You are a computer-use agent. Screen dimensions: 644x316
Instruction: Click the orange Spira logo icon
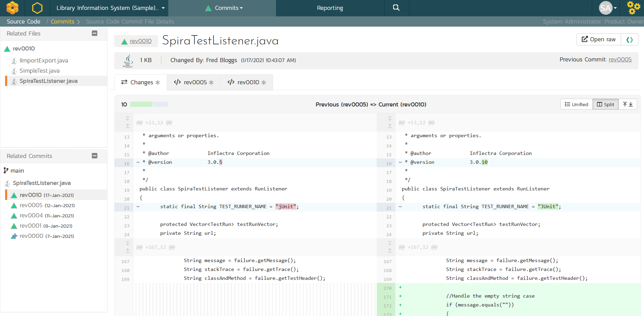[12, 8]
